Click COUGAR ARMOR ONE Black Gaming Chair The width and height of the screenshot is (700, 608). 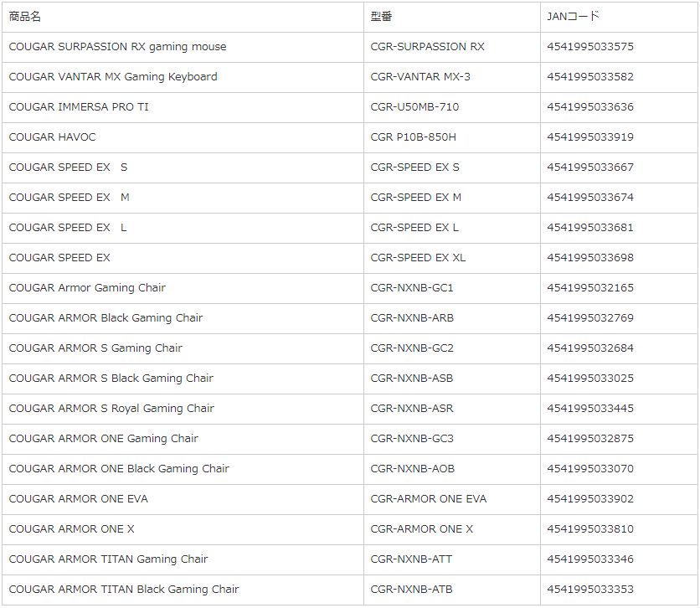[x=119, y=469]
